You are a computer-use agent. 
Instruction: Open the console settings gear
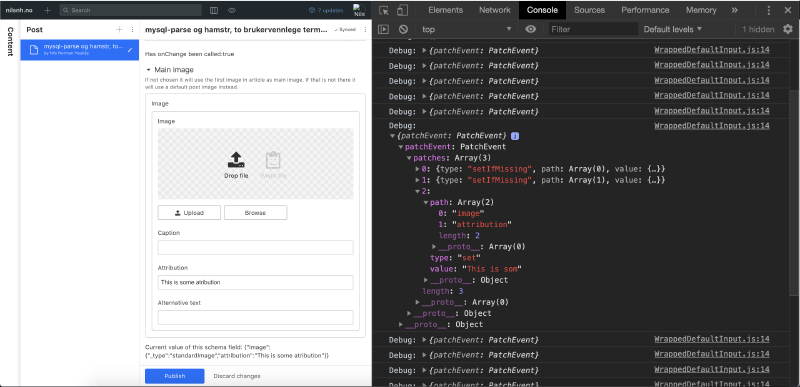pos(788,30)
